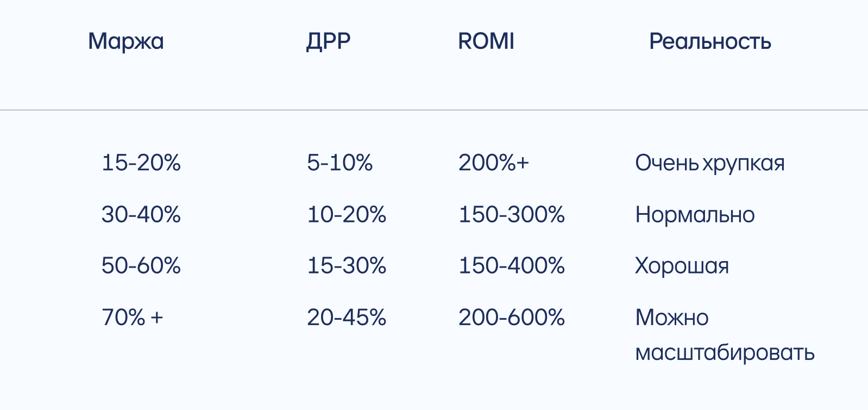Select the 70% + margin cell
The width and height of the screenshot is (868, 410).
point(132,317)
